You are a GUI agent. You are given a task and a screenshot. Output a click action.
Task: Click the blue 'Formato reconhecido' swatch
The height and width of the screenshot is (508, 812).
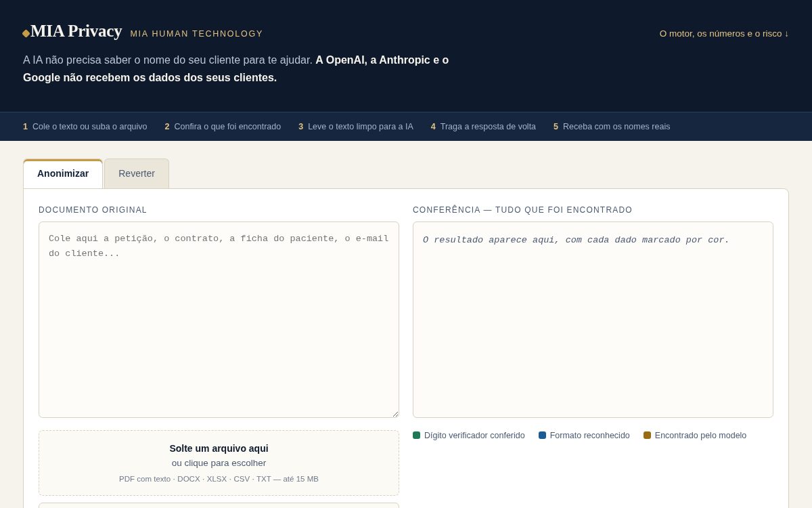[x=543, y=436]
